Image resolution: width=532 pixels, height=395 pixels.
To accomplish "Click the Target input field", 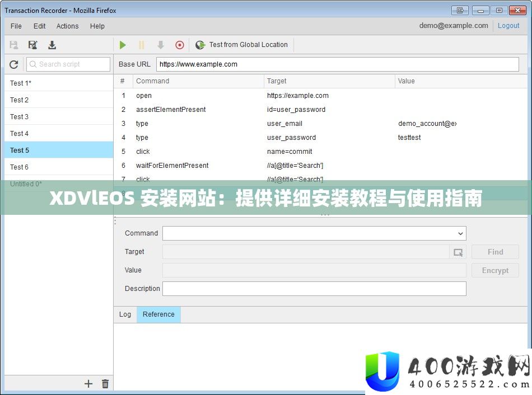I will point(306,252).
